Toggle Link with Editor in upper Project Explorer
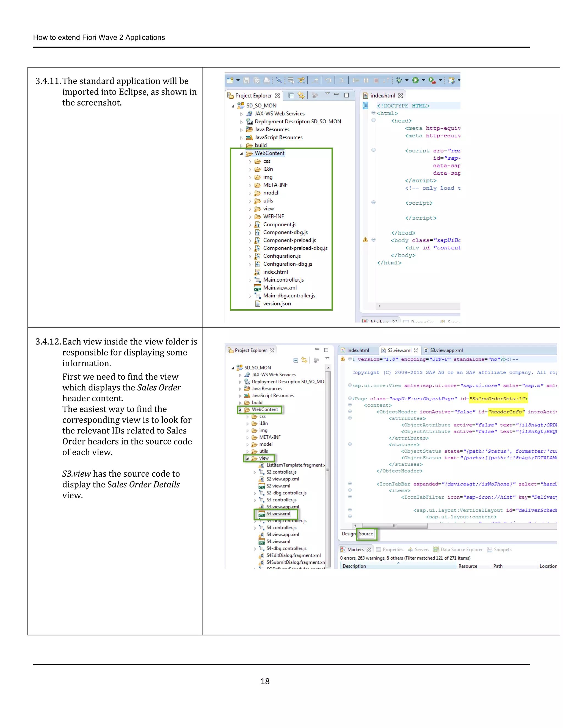The image size is (563, 728). coord(301,96)
